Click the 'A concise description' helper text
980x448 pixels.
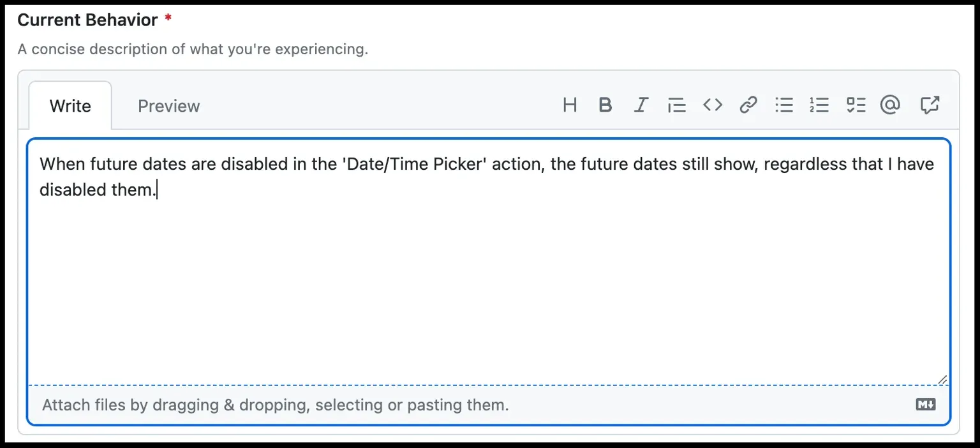193,49
